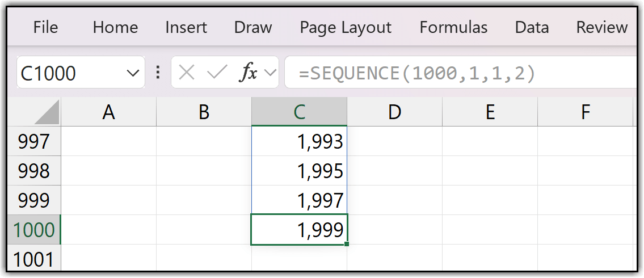644x278 pixels.
Task: Expand the function list arrow beside fx
Action: click(x=270, y=73)
